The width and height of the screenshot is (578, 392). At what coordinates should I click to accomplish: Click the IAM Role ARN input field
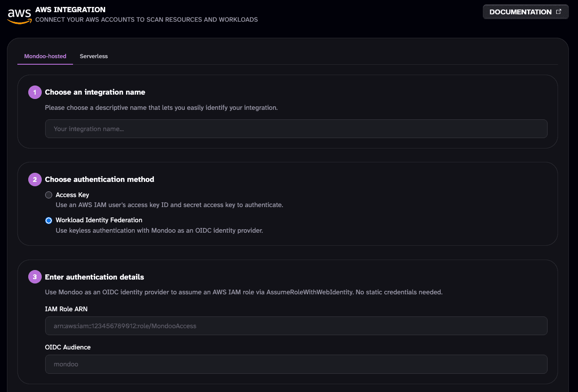(296, 326)
